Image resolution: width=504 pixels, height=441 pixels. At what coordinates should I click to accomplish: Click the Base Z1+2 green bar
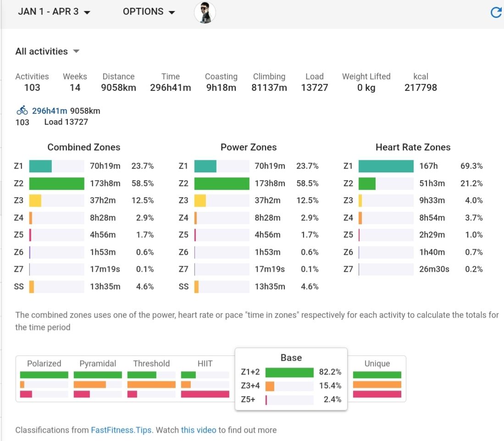(x=289, y=372)
